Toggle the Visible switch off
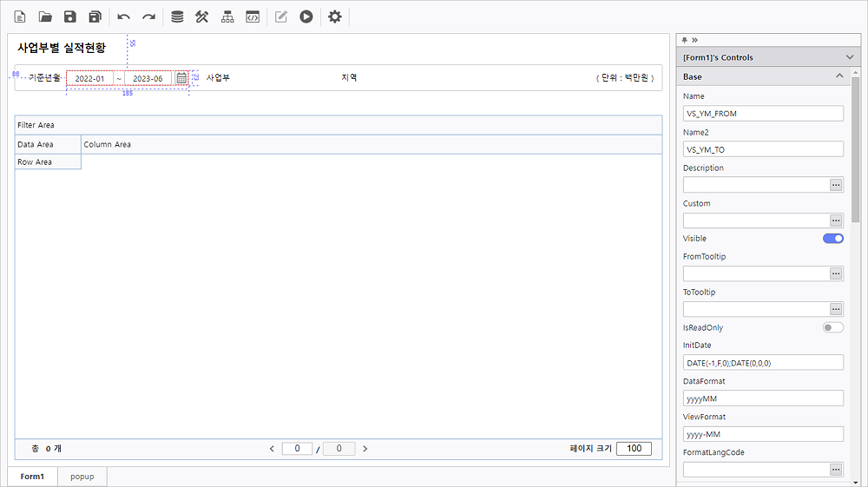Screen dimensions: 868x487 (x=832, y=238)
